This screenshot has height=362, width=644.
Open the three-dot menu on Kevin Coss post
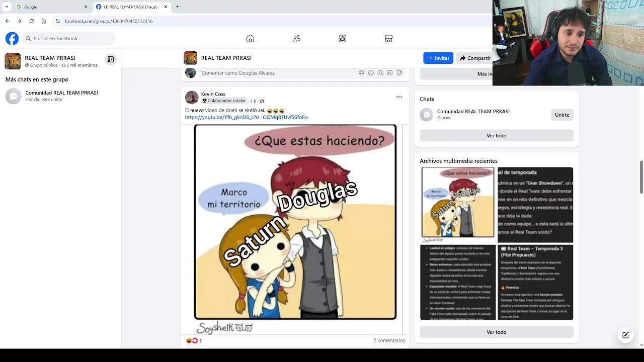point(399,97)
